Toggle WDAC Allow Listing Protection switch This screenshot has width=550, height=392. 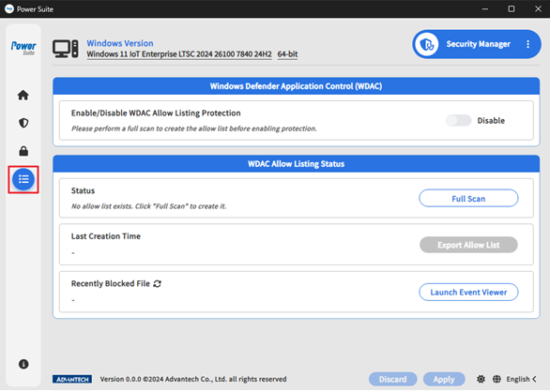458,120
